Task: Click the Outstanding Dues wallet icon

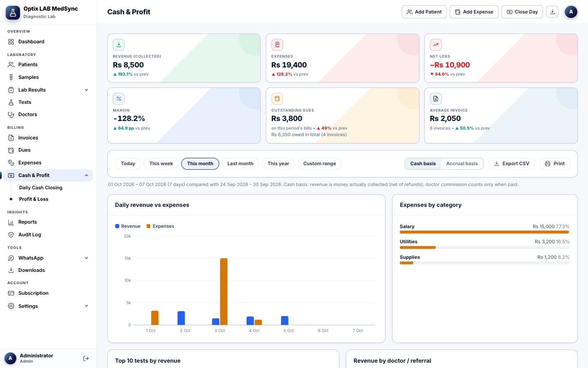Action: (x=277, y=99)
